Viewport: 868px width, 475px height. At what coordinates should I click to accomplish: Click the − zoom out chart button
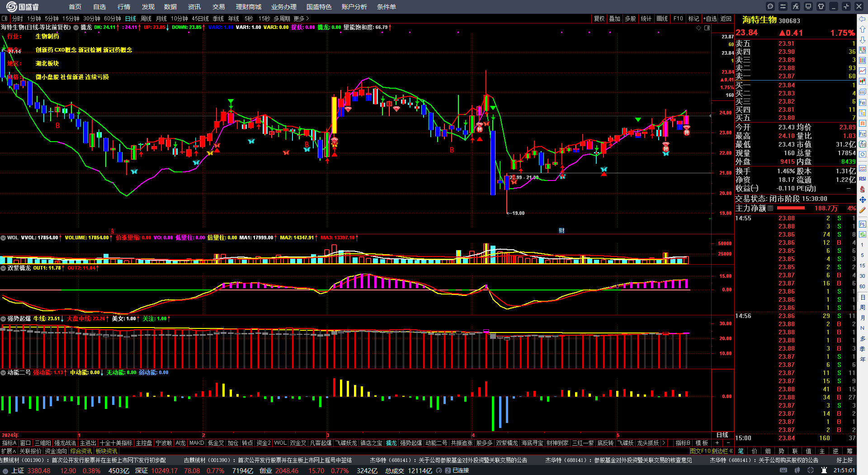[728, 443]
